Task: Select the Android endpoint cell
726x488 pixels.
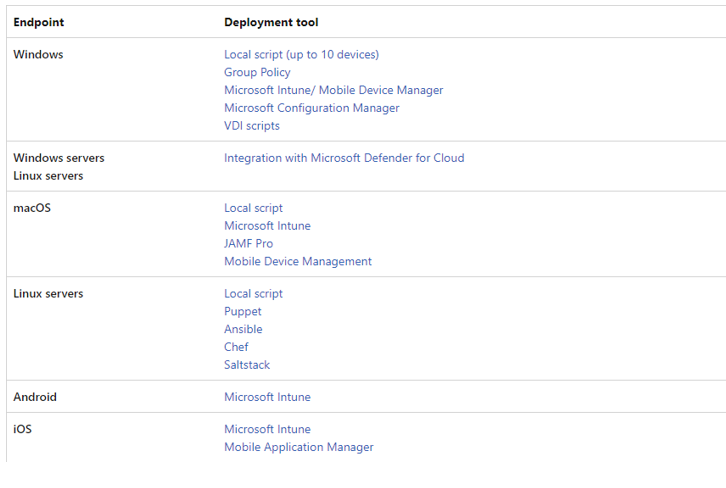Action: [35, 397]
